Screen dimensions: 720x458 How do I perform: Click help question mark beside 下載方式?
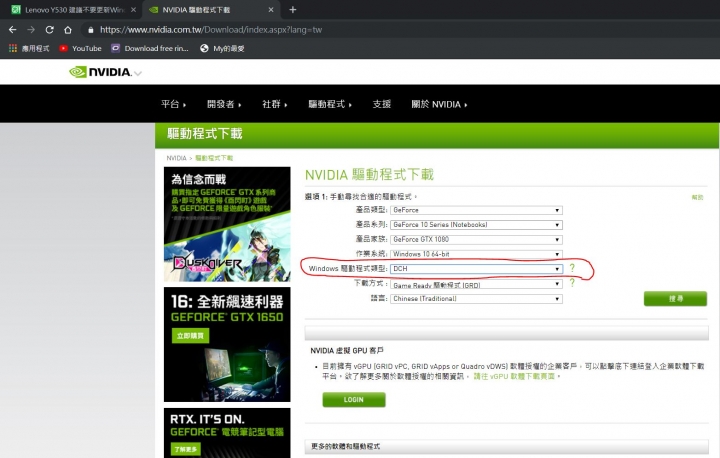pos(572,283)
